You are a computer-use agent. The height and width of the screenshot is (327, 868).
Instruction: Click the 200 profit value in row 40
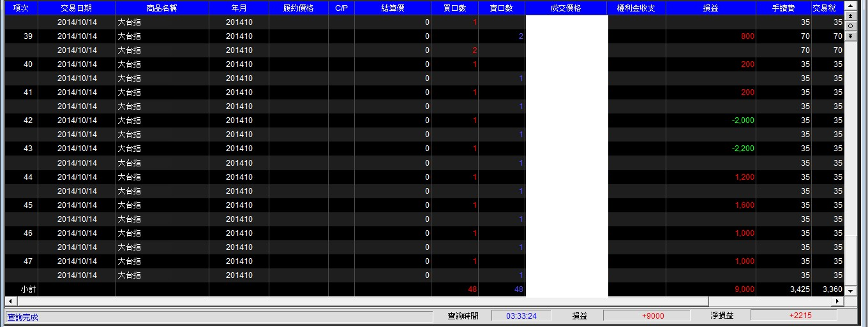[x=747, y=64]
